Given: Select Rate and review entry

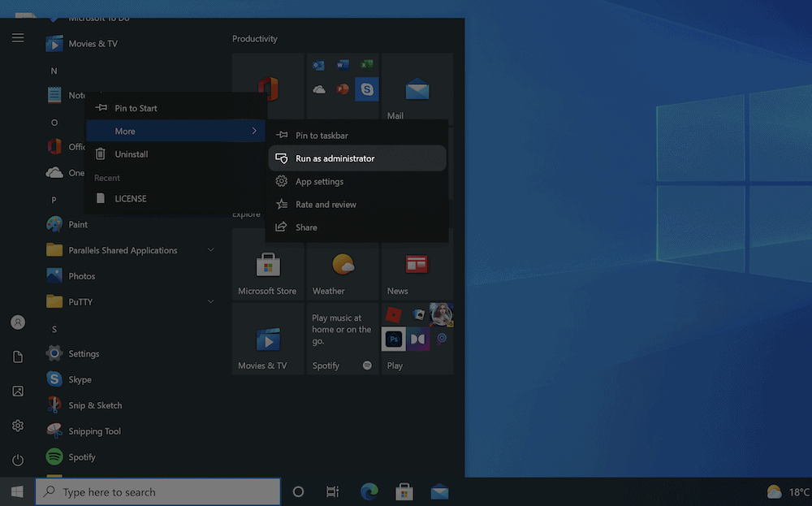Looking at the screenshot, I should (356, 205).
